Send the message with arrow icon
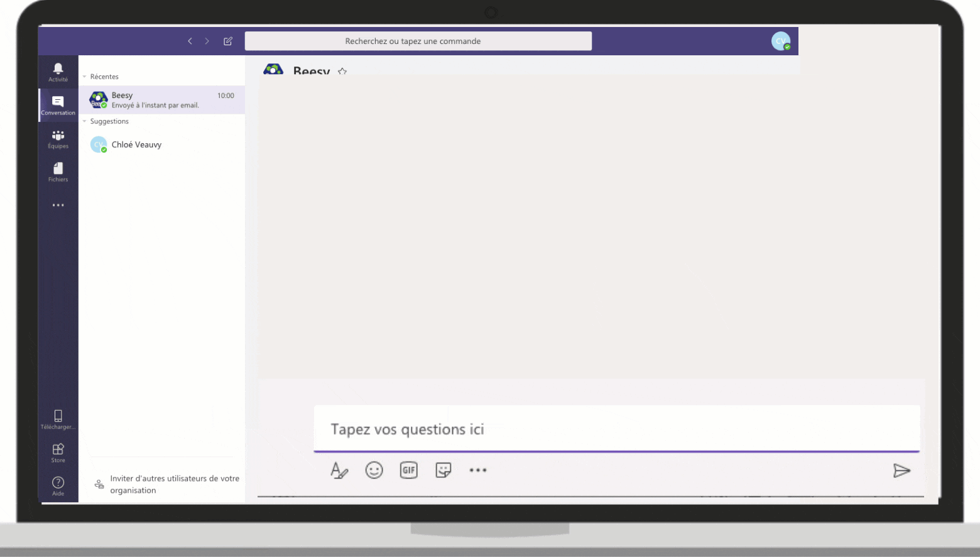 [x=901, y=470]
